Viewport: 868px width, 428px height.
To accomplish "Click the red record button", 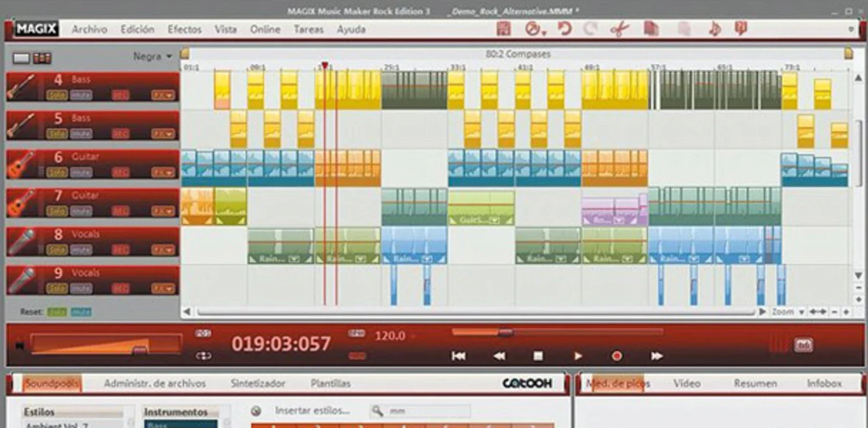I will click(617, 356).
